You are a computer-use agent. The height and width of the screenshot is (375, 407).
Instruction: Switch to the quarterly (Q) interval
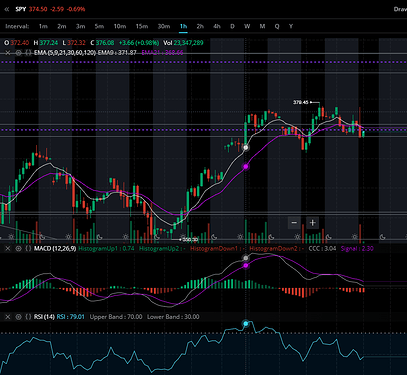click(277, 26)
